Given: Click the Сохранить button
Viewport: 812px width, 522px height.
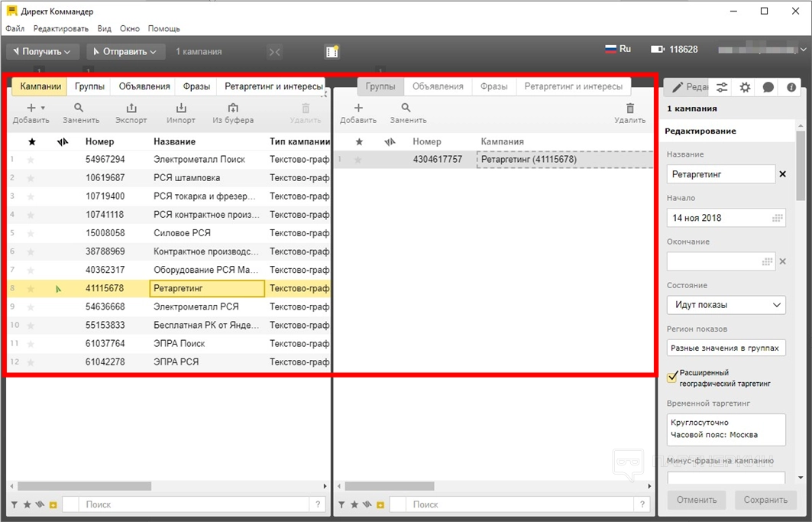Looking at the screenshot, I should (765, 500).
